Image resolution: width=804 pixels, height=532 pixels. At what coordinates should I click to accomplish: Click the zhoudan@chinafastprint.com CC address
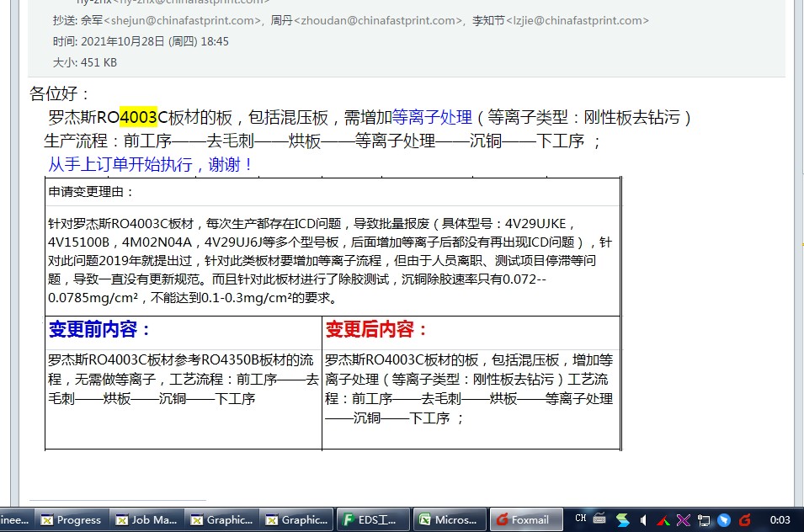click(x=378, y=20)
